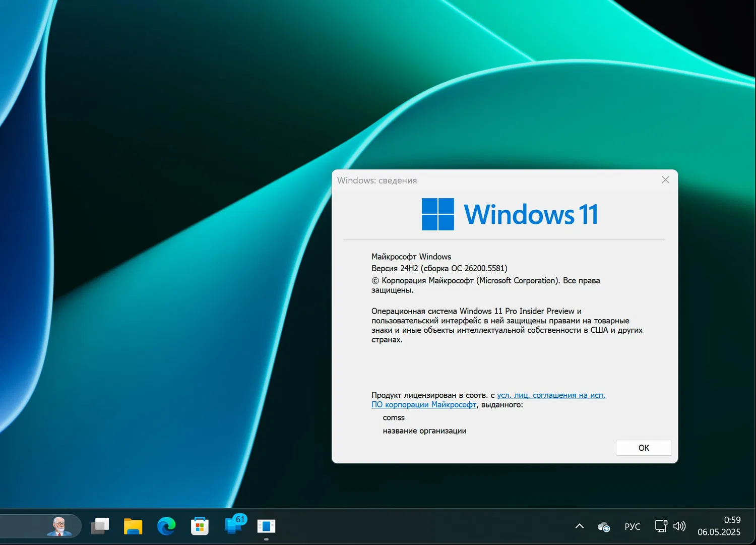The image size is (756, 545).
Task: Click the ПО корпорации Майкрософт link
Action: point(424,404)
